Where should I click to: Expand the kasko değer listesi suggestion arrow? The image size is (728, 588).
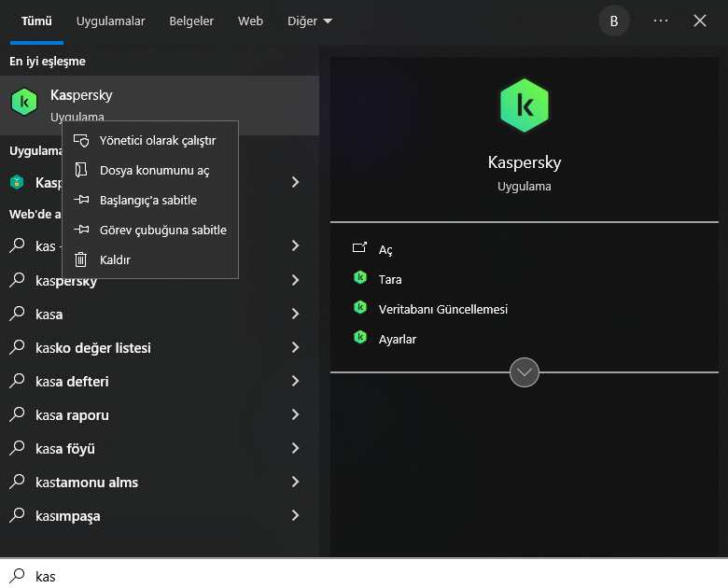coord(295,347)
